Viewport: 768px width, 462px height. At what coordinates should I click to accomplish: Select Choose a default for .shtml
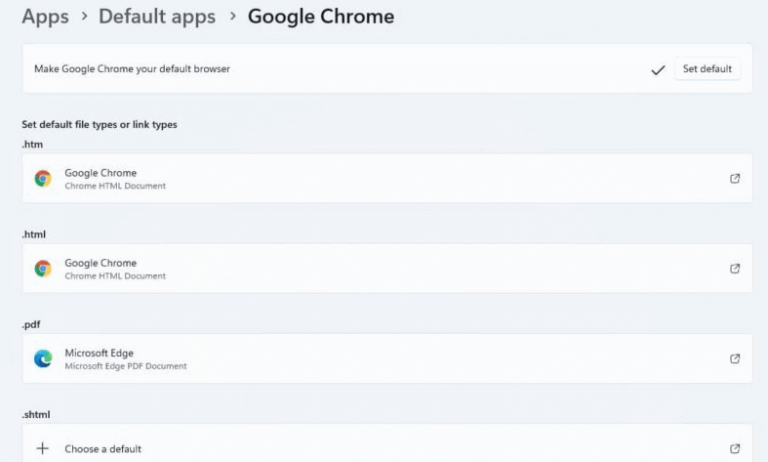(x=103, y=449)
